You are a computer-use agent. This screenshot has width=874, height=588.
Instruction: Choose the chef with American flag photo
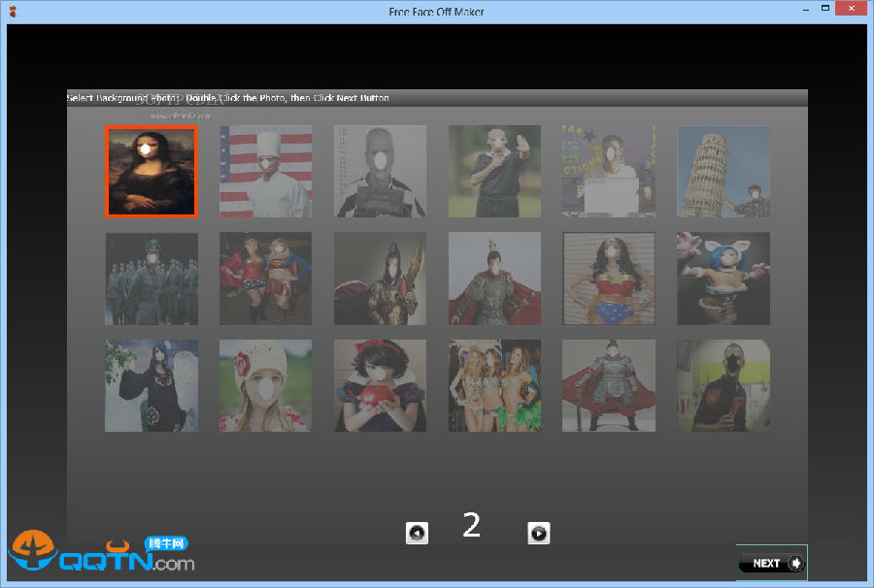pyautogui.click(x=265, y=171)
